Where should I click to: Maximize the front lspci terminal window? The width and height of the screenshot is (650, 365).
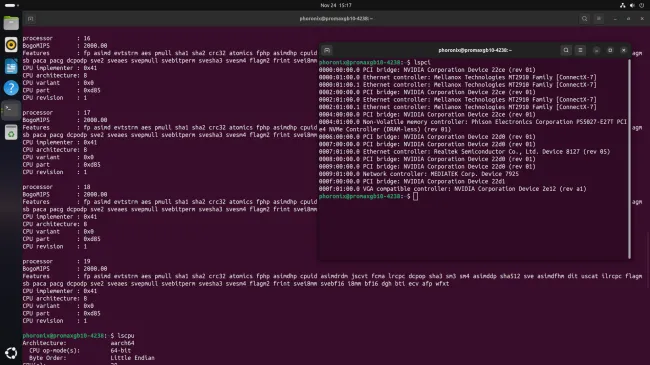click(x=610, y=50)
